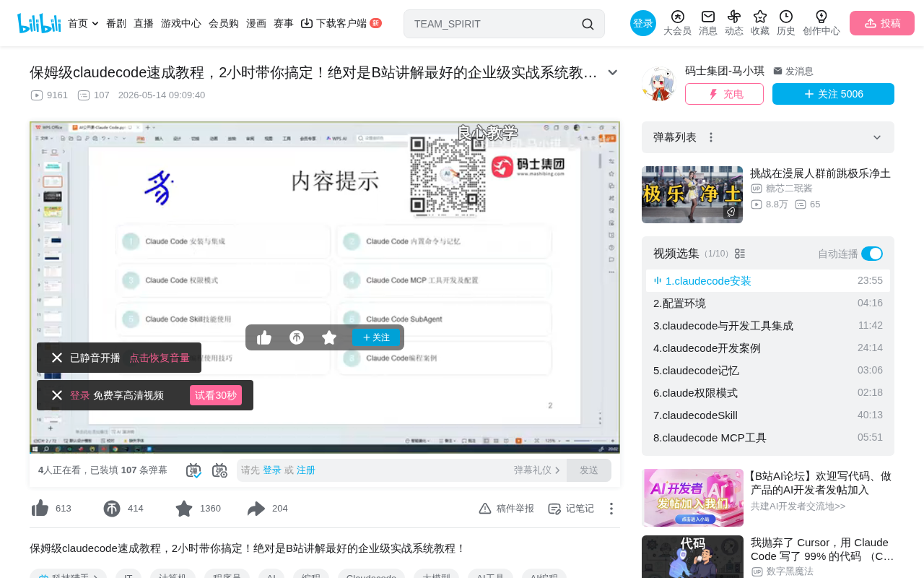Play episode 5.claudecode记忆

pos(768,371)
